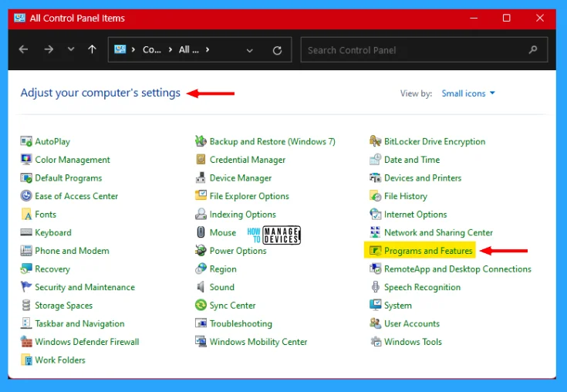Click the Date and Time icon

pyautogui.click(x=376, y=159)
